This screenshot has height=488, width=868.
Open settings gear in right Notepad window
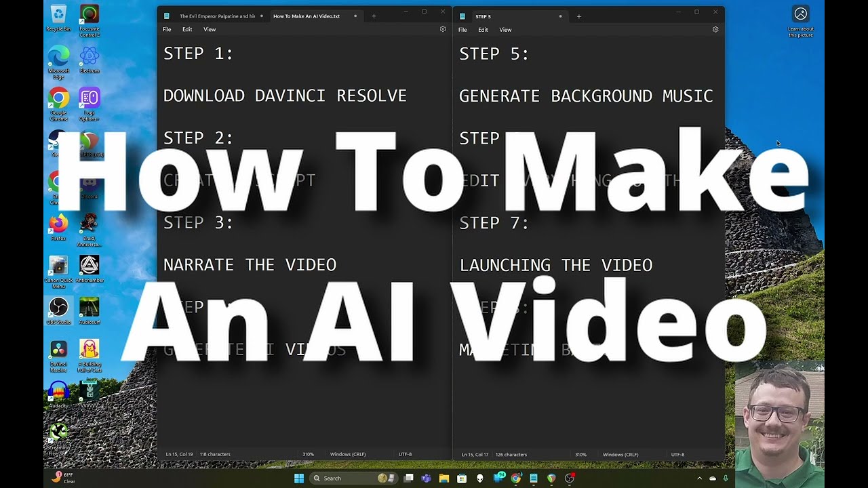(715, 29)
